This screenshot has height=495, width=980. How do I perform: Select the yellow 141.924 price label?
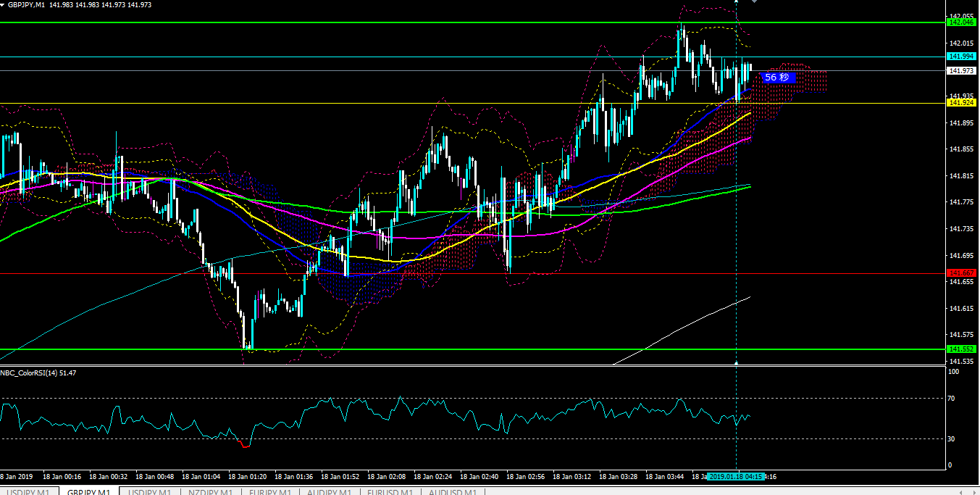(961, 103)
